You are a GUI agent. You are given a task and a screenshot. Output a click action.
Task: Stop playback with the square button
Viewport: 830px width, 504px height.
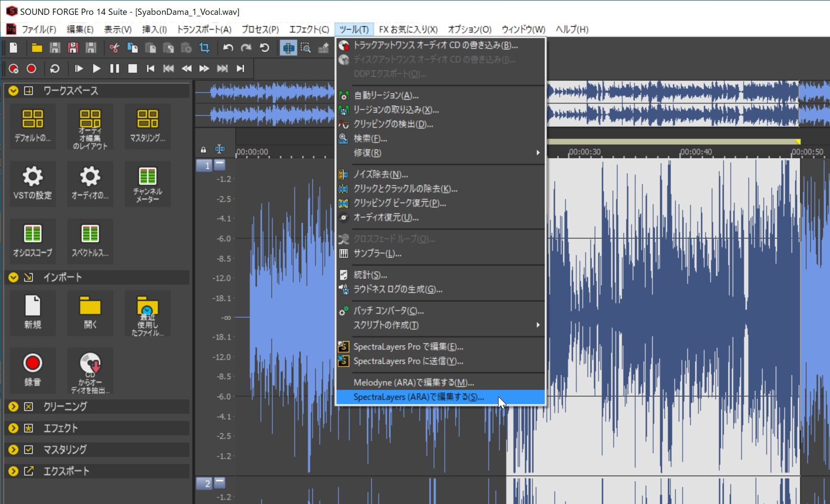pos(133,68)
